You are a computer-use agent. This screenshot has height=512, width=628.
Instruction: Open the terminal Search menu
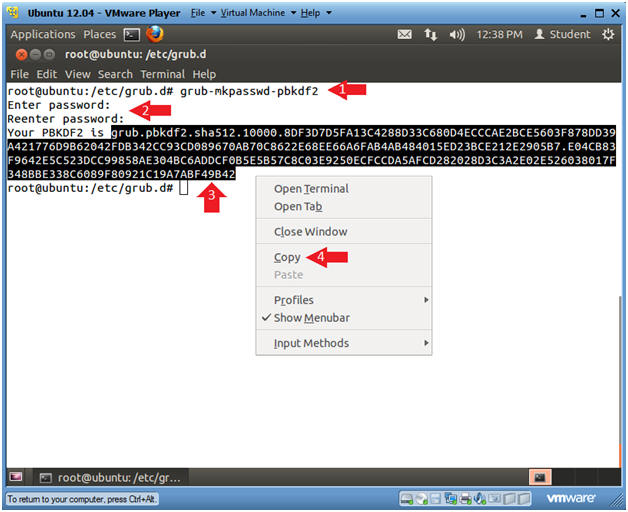[x=115, y=74]
